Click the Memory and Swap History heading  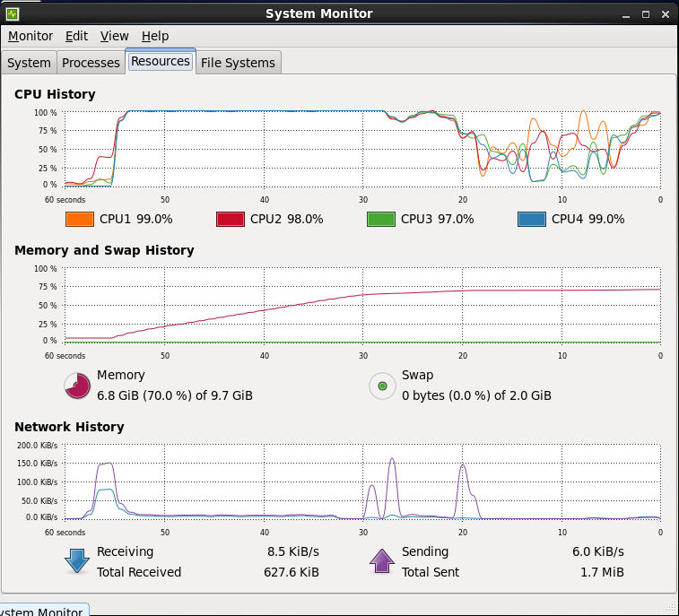click(x=104, y=250)
